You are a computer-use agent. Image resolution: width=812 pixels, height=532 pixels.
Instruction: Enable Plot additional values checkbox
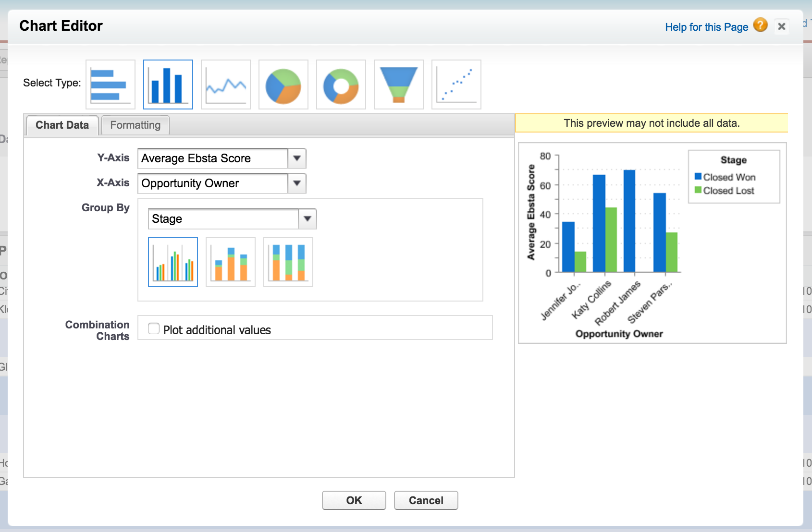coord(154,329)
